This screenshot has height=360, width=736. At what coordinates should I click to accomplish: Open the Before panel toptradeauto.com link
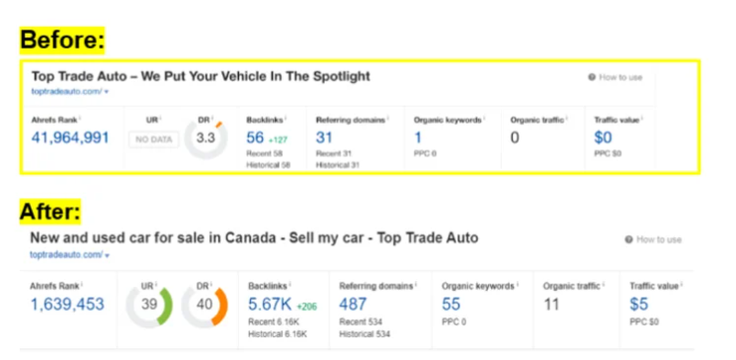[x=66, y=92]
